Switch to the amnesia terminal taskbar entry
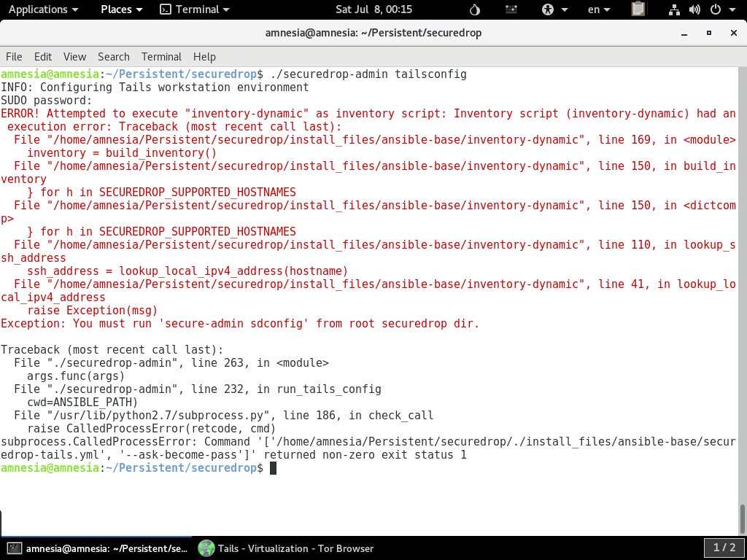Viewport: 747px width, 560px height. pyautogui.click(x=97, y=548)
